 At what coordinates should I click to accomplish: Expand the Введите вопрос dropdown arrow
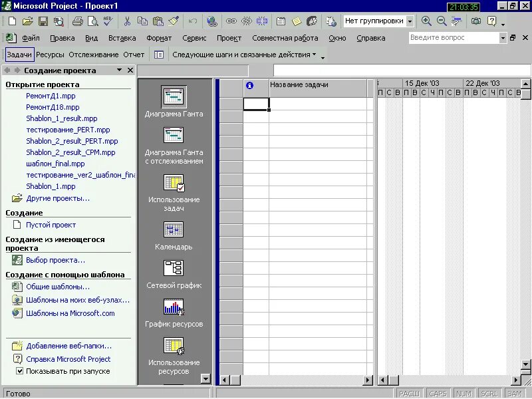point(503,38)
